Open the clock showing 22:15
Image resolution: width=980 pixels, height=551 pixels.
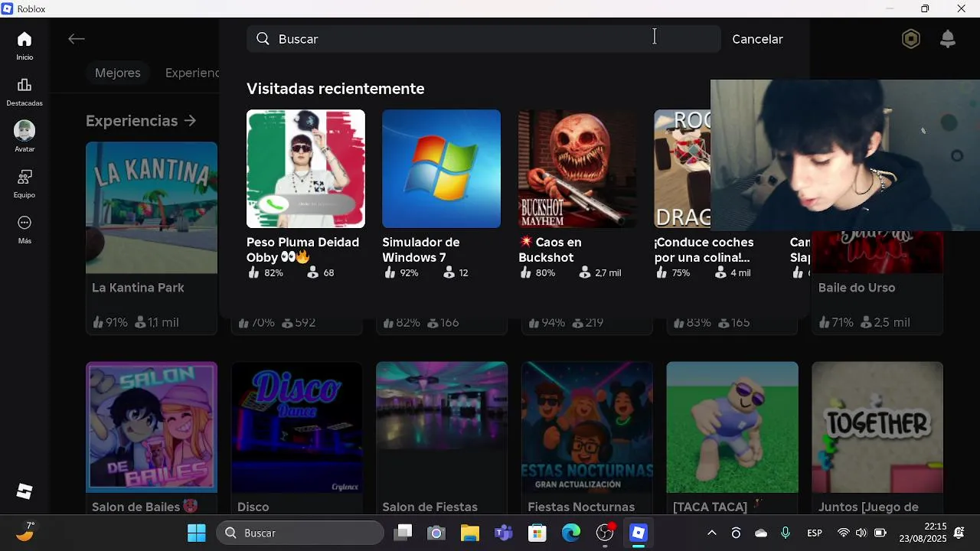click(x=923, y=533)
